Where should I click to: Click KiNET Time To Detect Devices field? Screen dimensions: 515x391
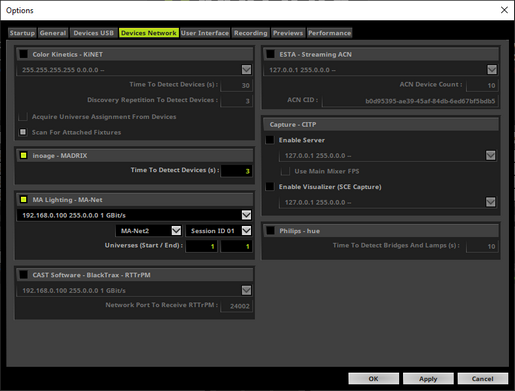[236, 85]
